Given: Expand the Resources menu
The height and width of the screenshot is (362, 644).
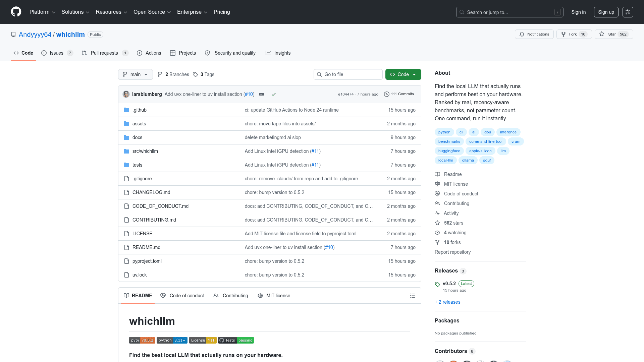Looking at the screenshot, I should pos(111,12).
